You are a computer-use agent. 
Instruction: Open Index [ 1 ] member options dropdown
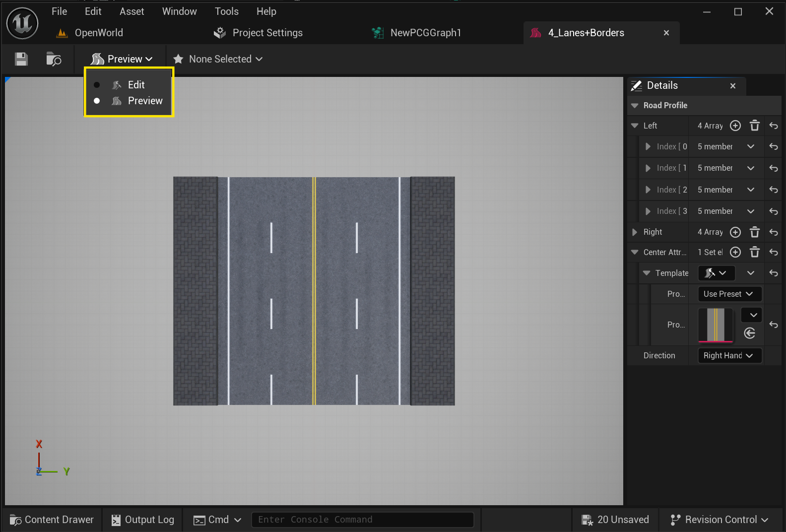pos(751,168)
